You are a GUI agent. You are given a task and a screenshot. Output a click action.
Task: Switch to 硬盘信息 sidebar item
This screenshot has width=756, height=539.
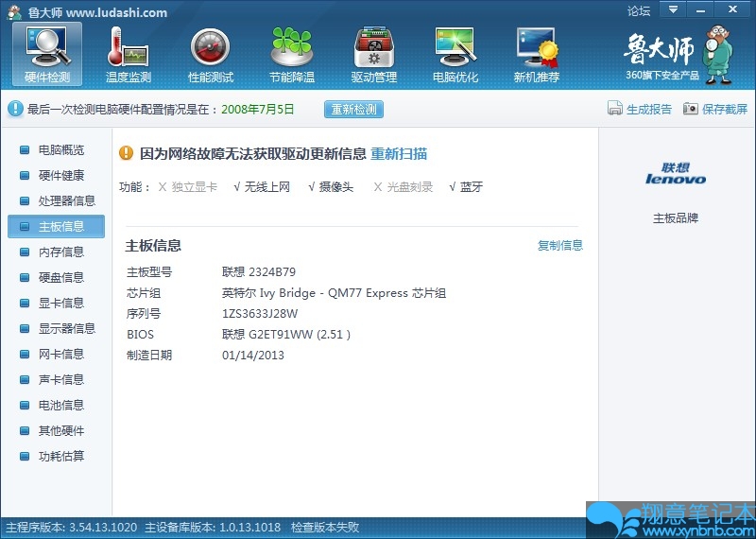click(60, 277)
